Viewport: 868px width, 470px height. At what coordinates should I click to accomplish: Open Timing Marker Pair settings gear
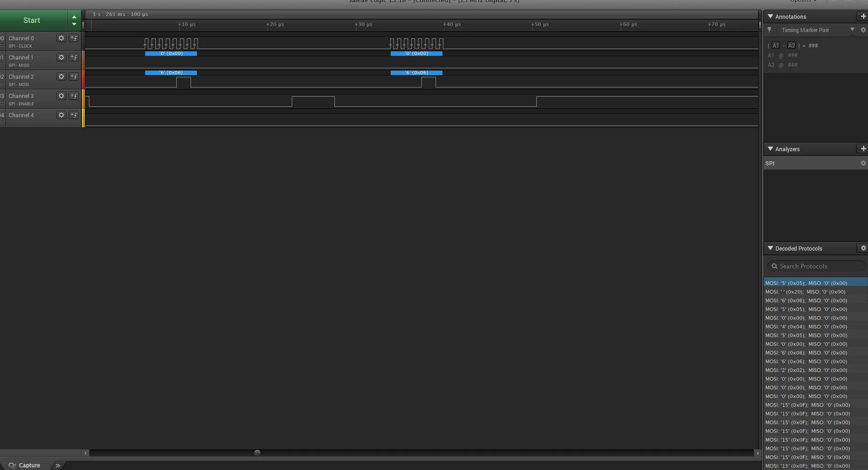click(863, 30)
